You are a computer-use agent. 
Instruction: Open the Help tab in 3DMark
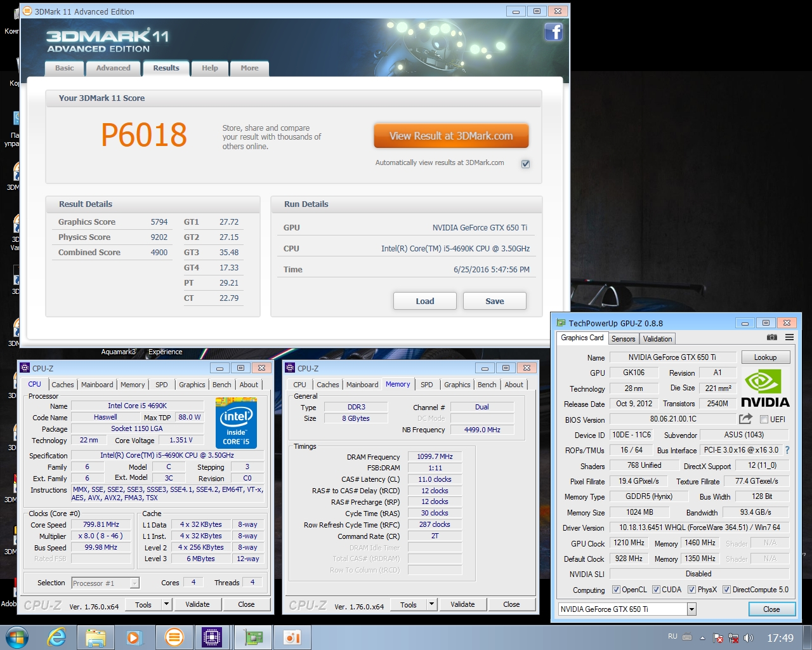(x=209, y=68)
